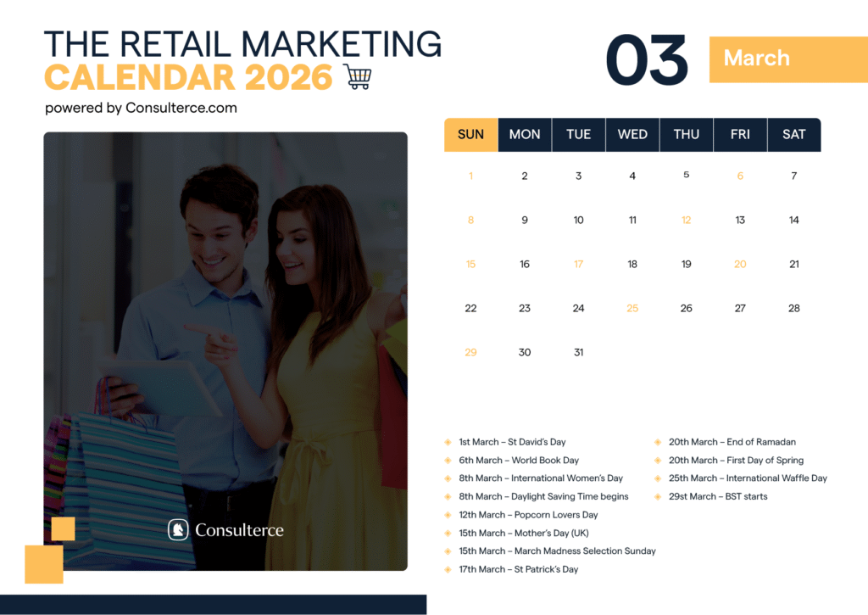This screenshot has width=868, height=615.
Task: Click the WED header cell
Action: coord(632,134)
